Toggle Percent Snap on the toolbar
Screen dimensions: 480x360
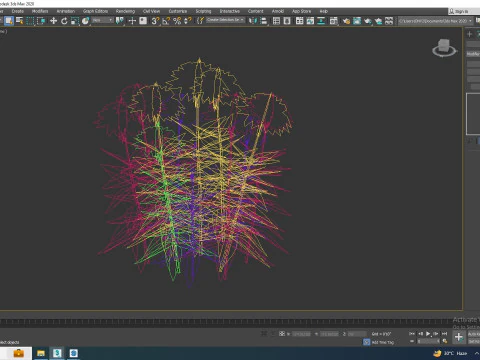pos(177,21)
